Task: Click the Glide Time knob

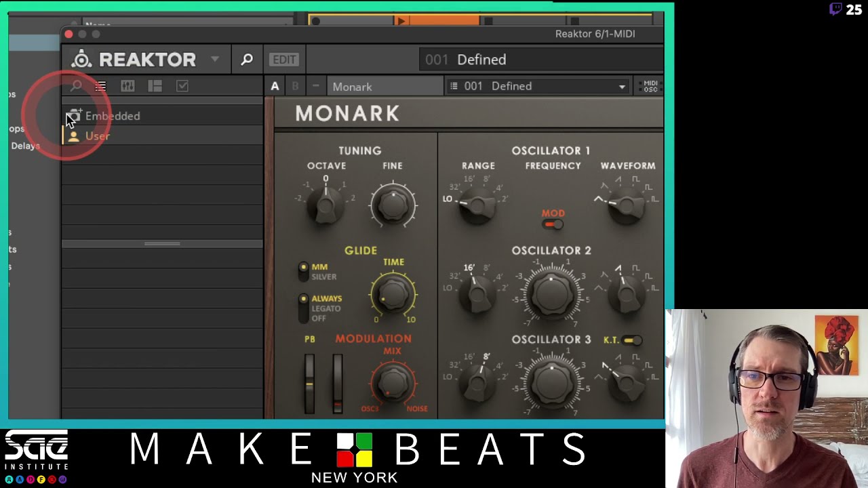Action: (393, 294)
